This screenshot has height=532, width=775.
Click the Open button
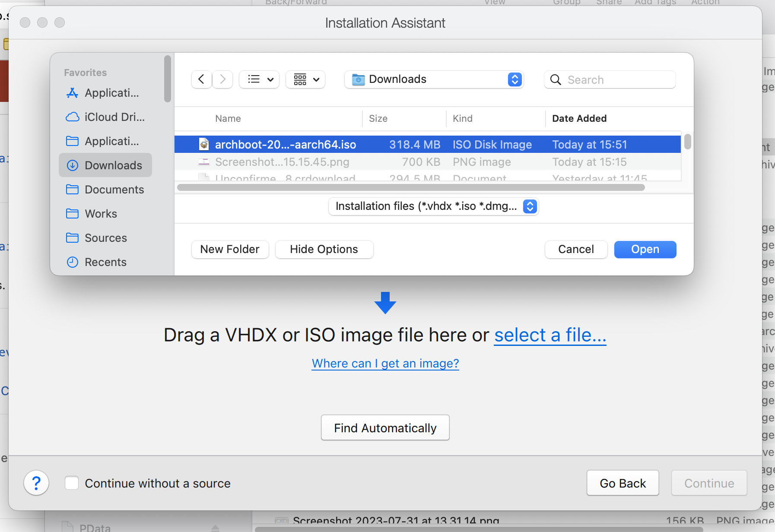(645, 250)
